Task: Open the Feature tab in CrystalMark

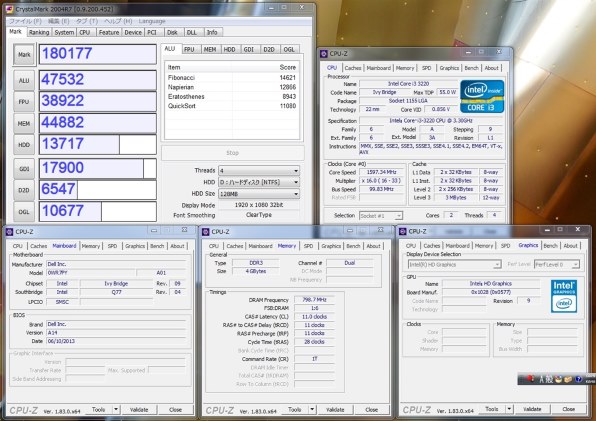Action: click(x=109, y=32)
